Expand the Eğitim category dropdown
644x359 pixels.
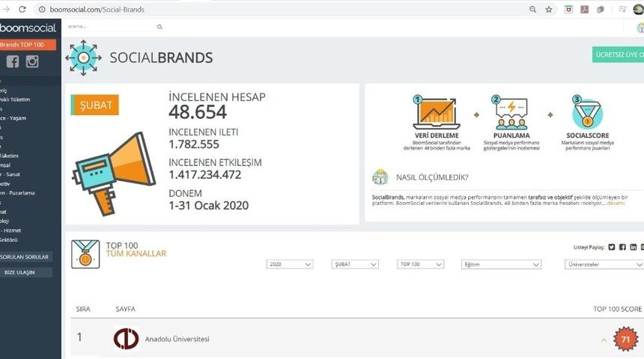click(500, 265)
